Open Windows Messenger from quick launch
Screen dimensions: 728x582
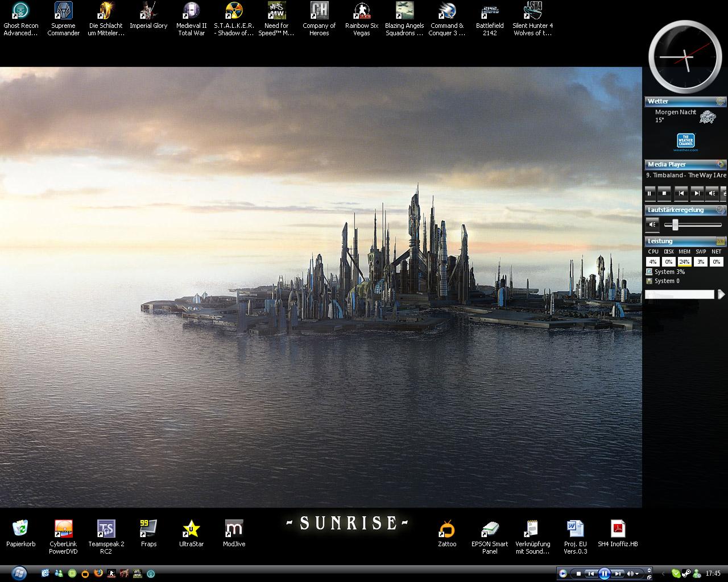(x=59, y=573)
